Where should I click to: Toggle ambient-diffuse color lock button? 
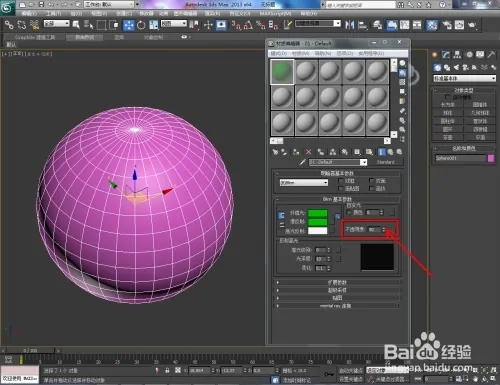281,215
